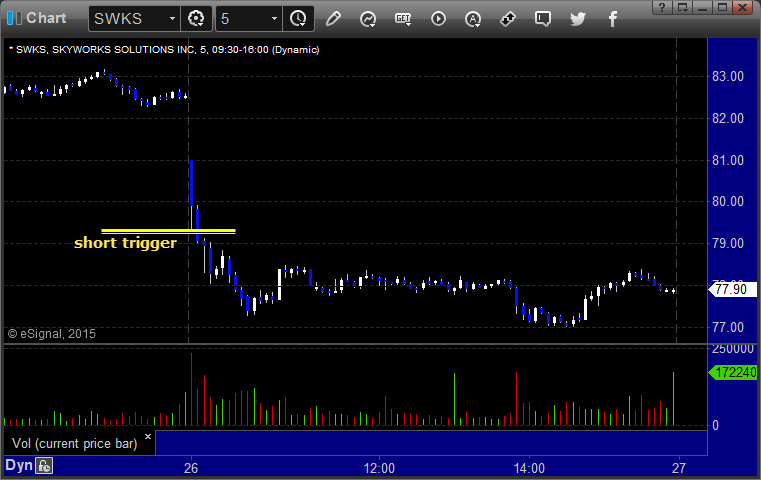Click the pencil drawing tools icon

pos(333,19)
